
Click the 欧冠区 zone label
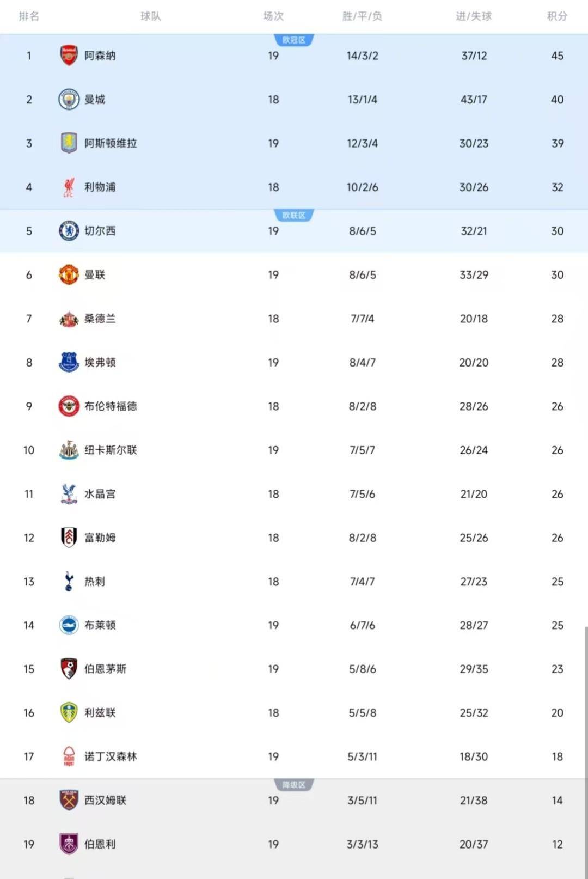(294, 40)
